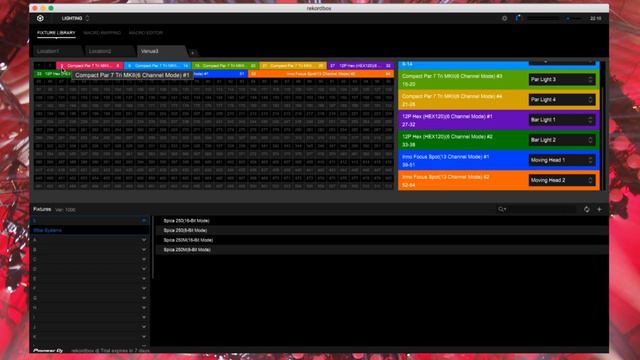Viewport: 640px width, 360px height.
Task: Expand the K manufacturer group
Action: click(x=144, y=337)
